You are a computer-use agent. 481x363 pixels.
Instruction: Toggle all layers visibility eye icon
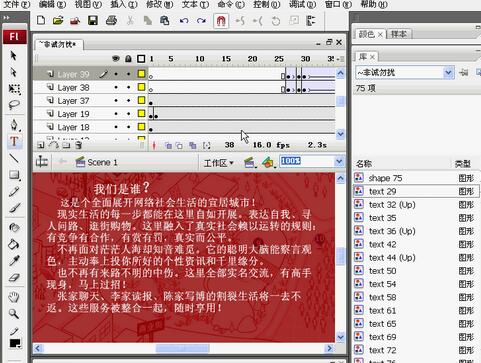[116, 59]
